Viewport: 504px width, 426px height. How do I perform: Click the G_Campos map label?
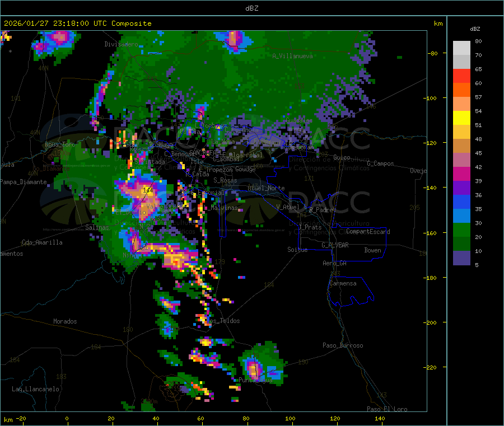pos(380,163)
